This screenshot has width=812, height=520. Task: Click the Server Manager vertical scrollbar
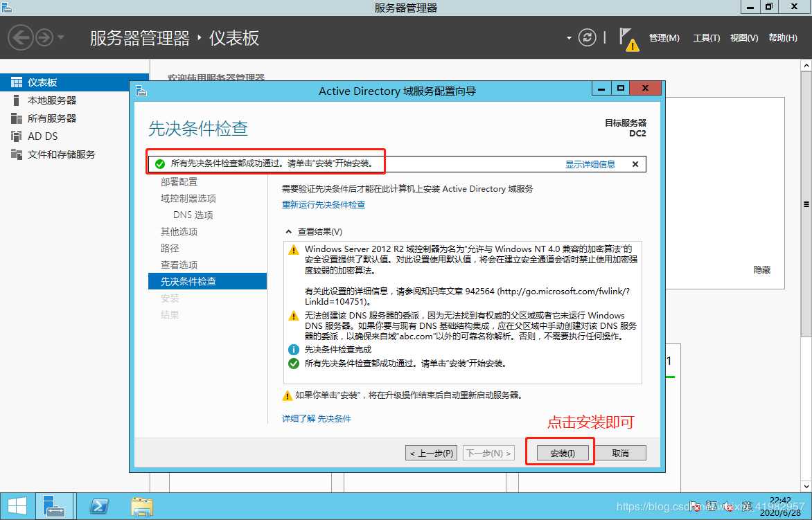[x=806, y=204]
